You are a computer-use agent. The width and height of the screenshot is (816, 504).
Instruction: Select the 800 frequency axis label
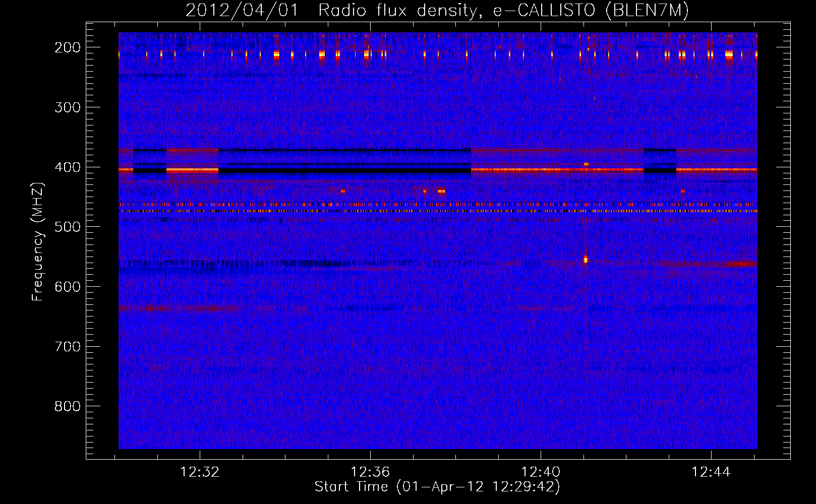point(68,406)
